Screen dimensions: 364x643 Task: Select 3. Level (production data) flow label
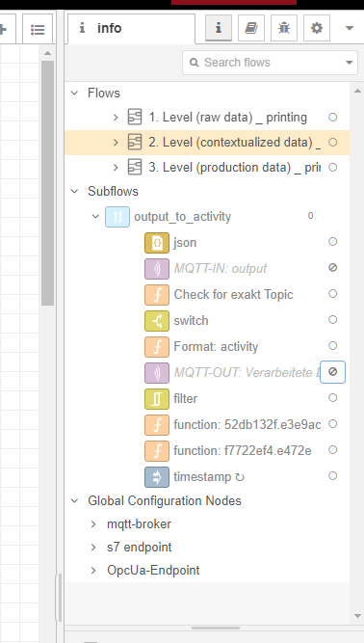coord(235,168)
